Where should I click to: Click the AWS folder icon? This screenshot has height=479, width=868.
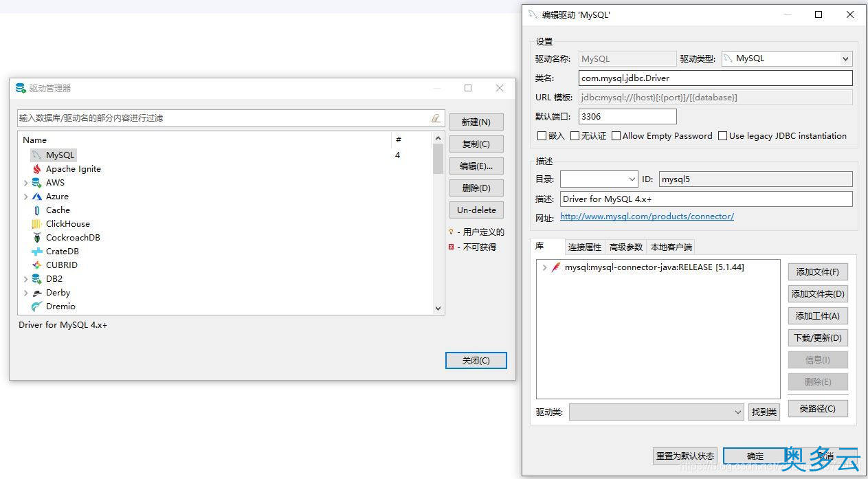(x=37, y=183)
